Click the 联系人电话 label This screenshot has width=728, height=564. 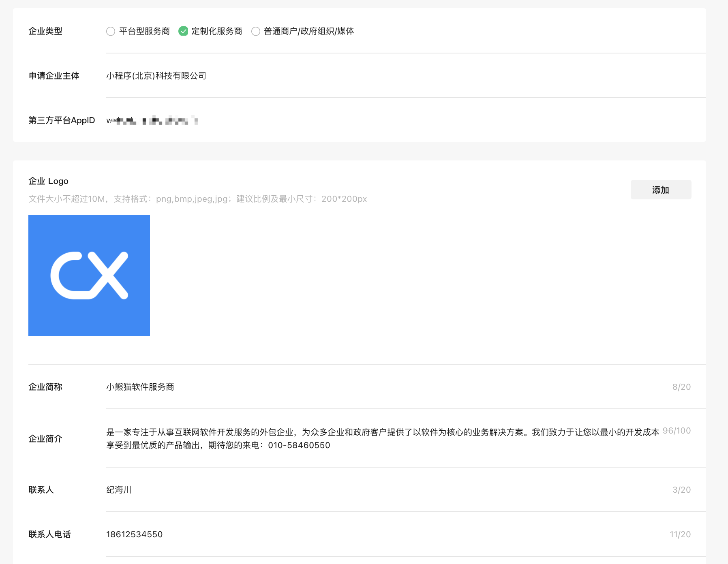tap(49, 534)
